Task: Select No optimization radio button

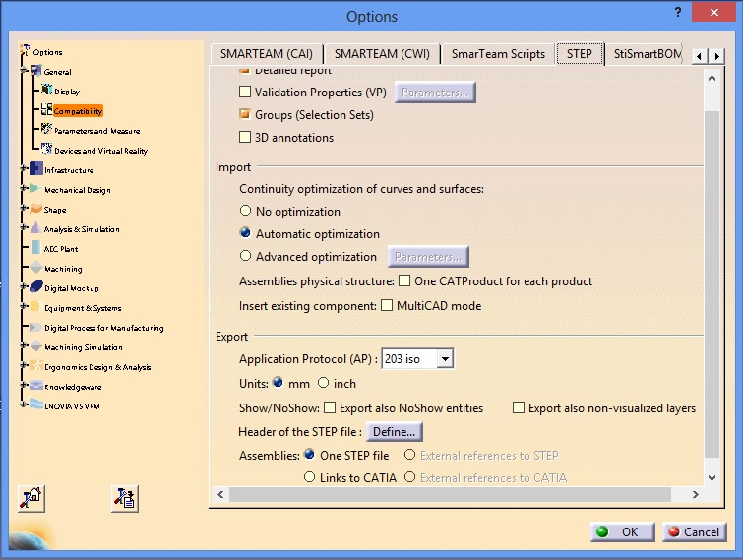Action: coord(245,211)
